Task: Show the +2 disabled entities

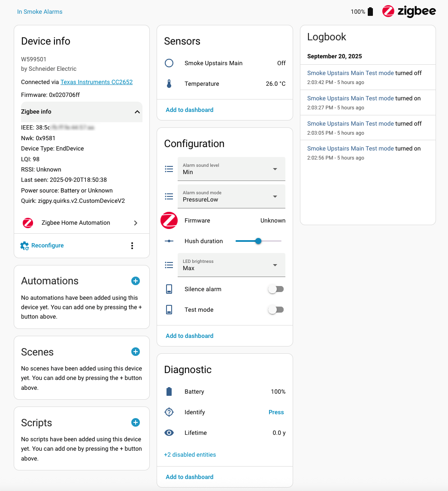Action: (x=190, y=455)
